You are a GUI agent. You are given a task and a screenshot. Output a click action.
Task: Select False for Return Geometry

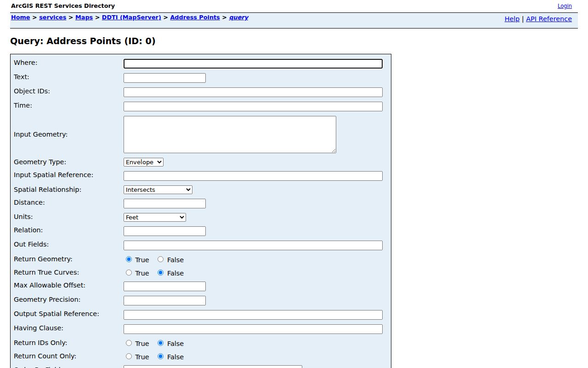pyautogui.click(x=160, y=259)
